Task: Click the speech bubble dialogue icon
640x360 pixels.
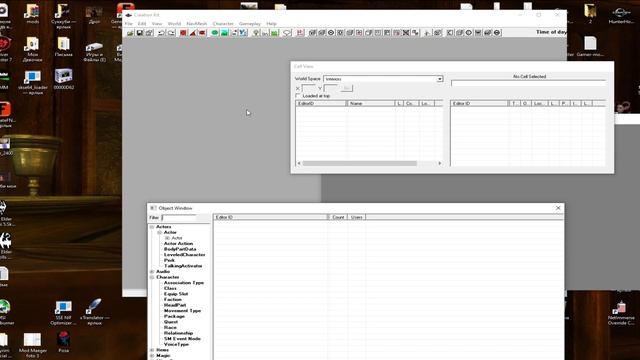Action: [x=287, y=33]
